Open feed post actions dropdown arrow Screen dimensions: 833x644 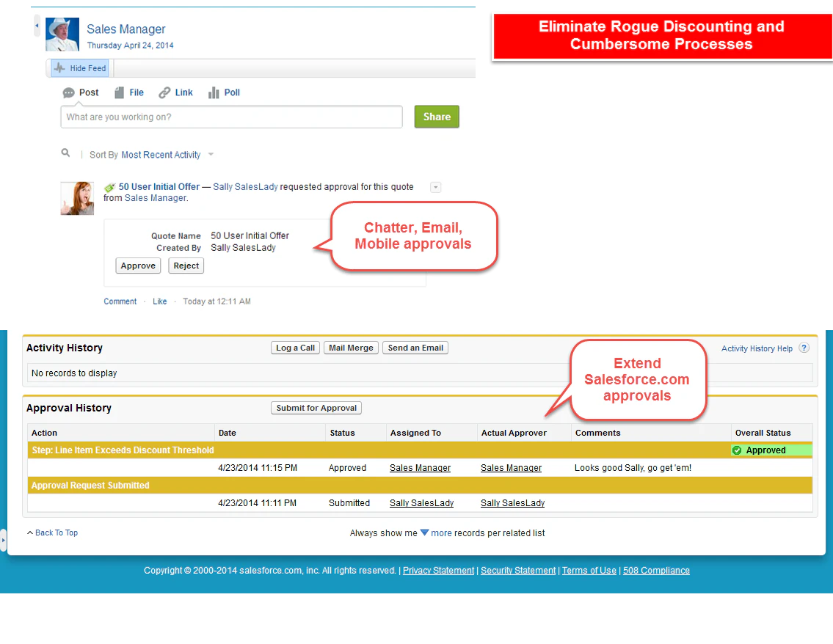point(436,188)
